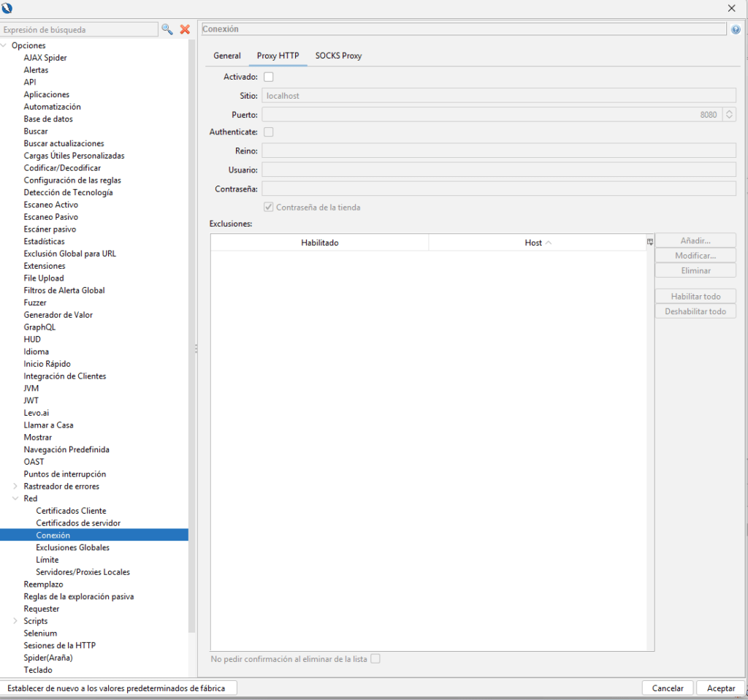Collapse the Red tree node
This screenshot has height=700, width=748.
click(x=16, y=499)
